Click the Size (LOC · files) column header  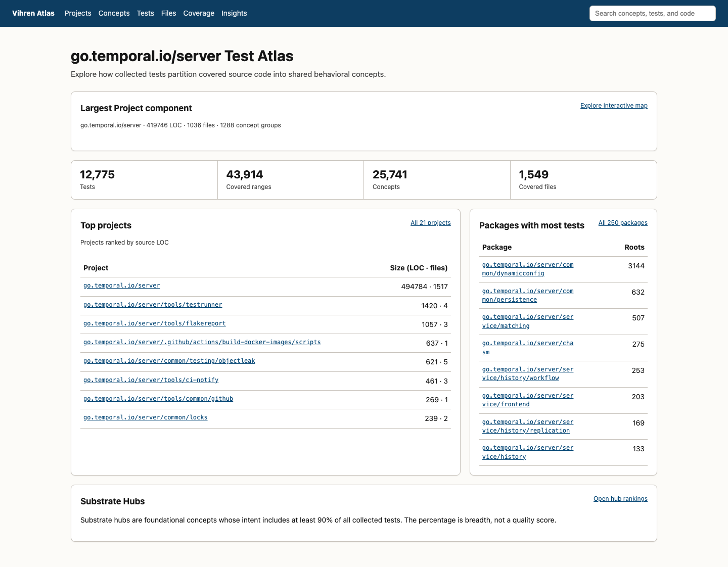[x=419, y=268]
